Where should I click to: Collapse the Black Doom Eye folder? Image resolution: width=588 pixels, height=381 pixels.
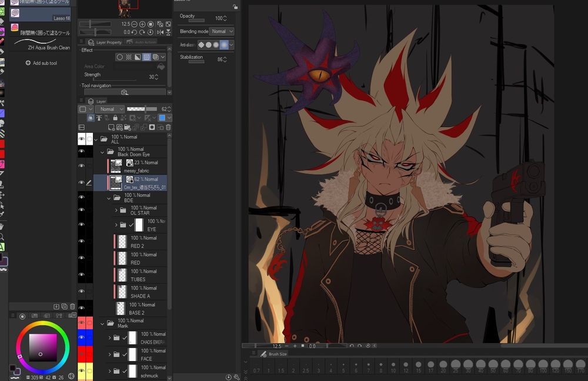[x=102, y=152]
